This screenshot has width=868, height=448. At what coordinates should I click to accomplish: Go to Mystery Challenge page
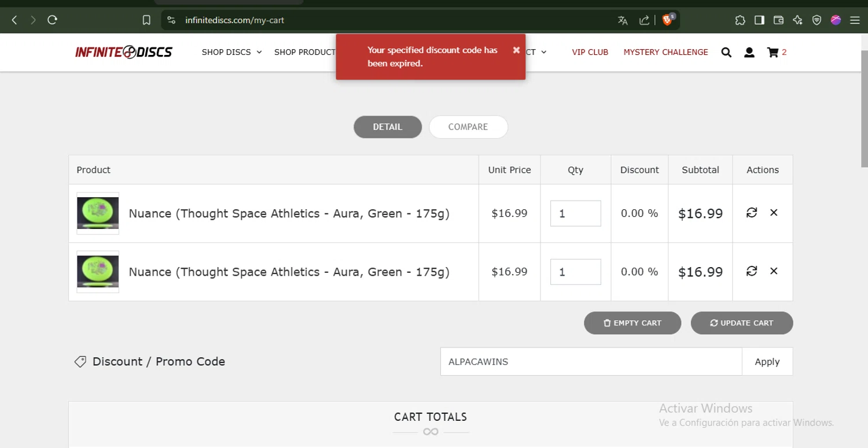point(665,52)
